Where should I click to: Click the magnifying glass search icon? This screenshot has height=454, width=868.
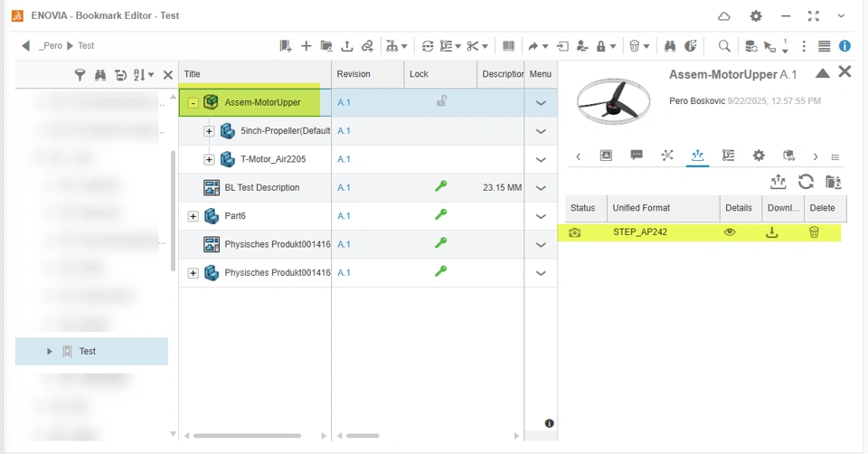(x=724, y=46)
